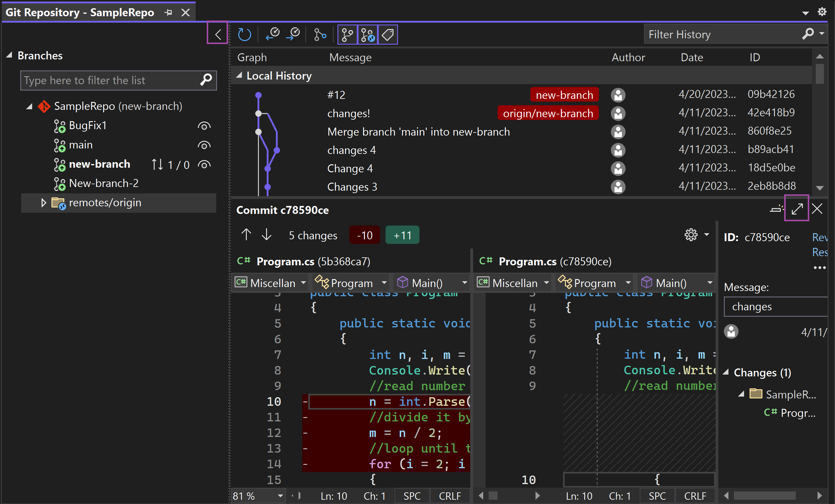
Task: Toggle visibility for New-branch-2
Action: (206, 183)
